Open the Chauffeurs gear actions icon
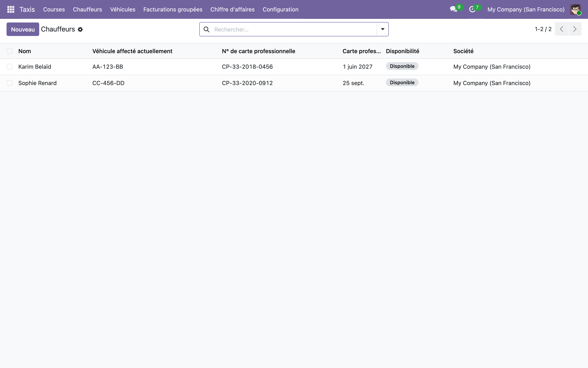The width and height of the screenshot is (588, 368). 80,29
